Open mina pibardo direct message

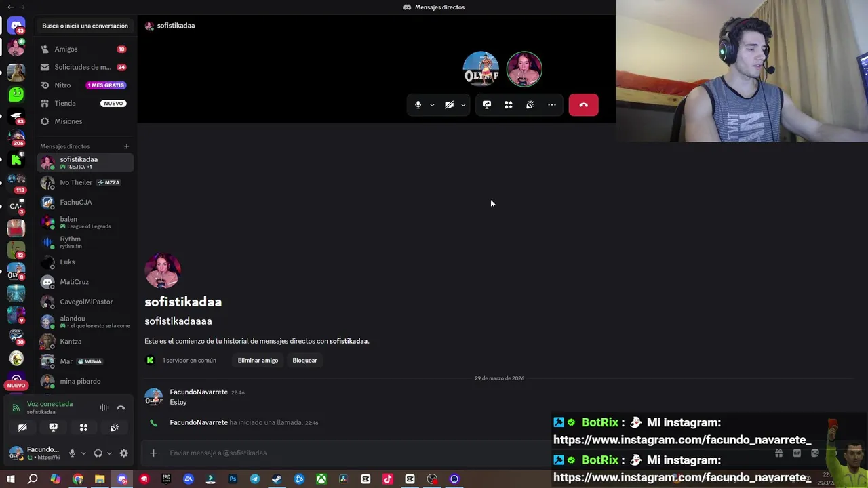tap(85, 381)
